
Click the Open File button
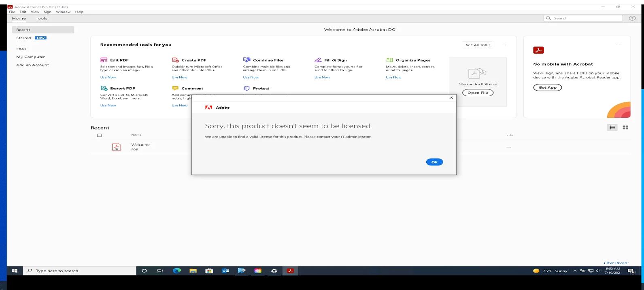coord(478,93)
